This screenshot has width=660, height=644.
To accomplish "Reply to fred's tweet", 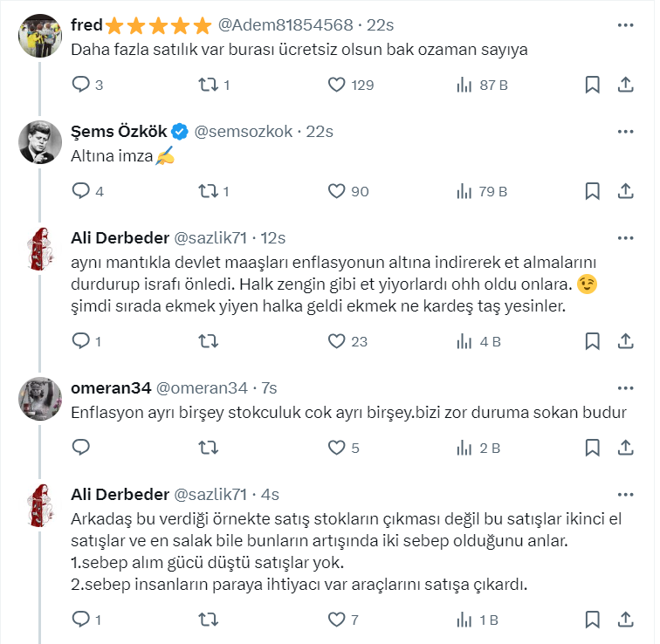I will [x=81, y=85].
